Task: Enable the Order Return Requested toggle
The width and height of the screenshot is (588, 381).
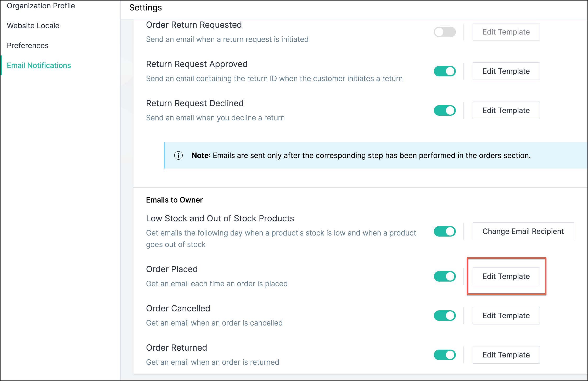Action: tap(445, 32)
